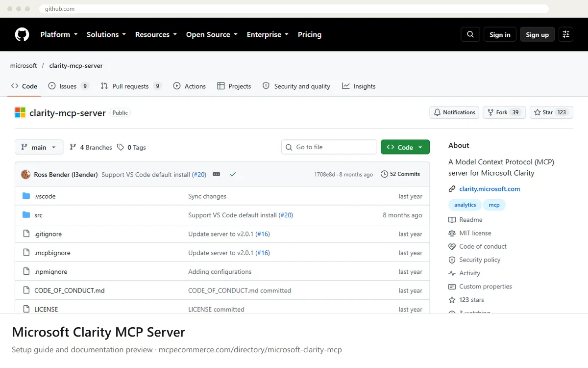Click the CODE_OF_CONDUCT.md file icon
The height and width of the screenshot is (368, 588).
[26, 290]
